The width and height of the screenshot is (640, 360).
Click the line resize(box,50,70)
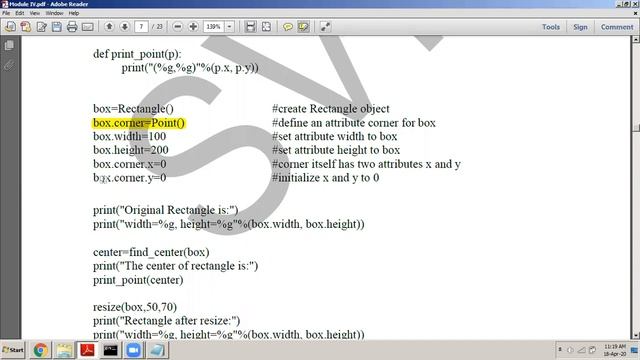tap(135, 307)
